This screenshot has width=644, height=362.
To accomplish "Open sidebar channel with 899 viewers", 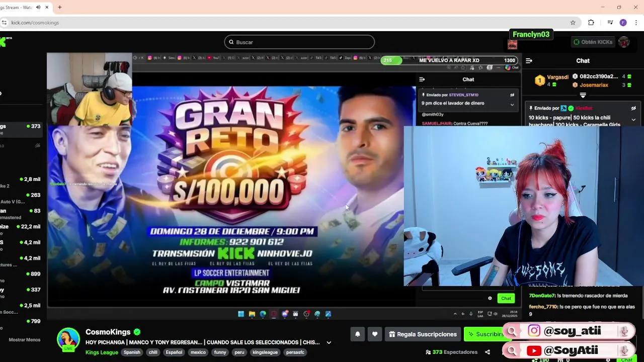I will [21, 274].
